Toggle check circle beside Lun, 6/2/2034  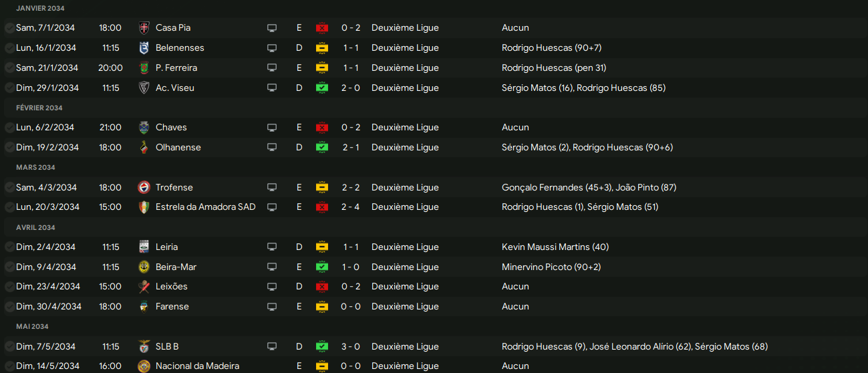click(x=9, y=128)
